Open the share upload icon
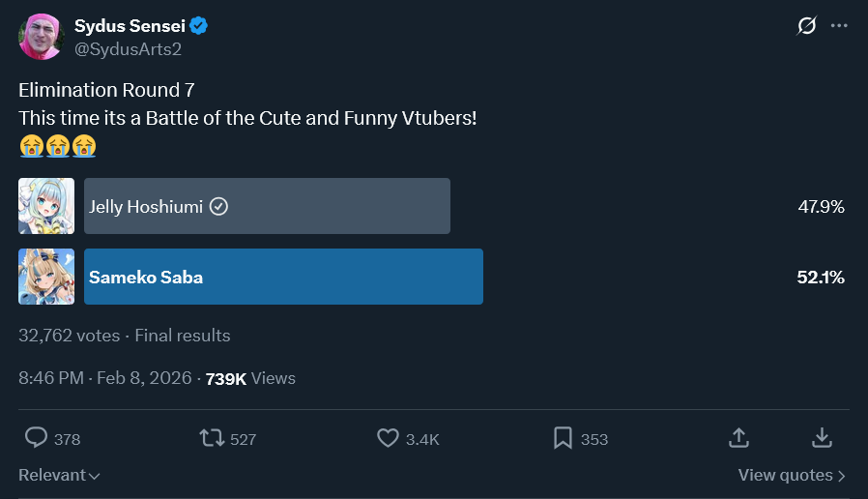The height and width of the screenshot is (499, 868). pos(738,438)
